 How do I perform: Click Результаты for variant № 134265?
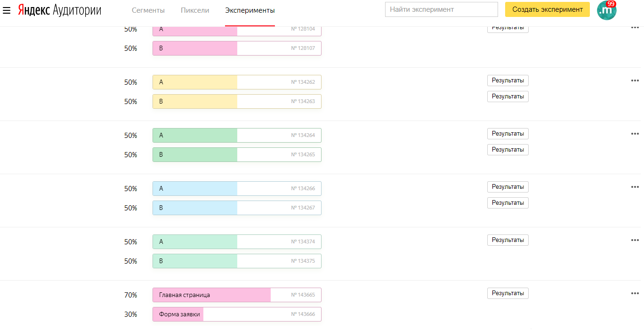(x=507, y=150)
